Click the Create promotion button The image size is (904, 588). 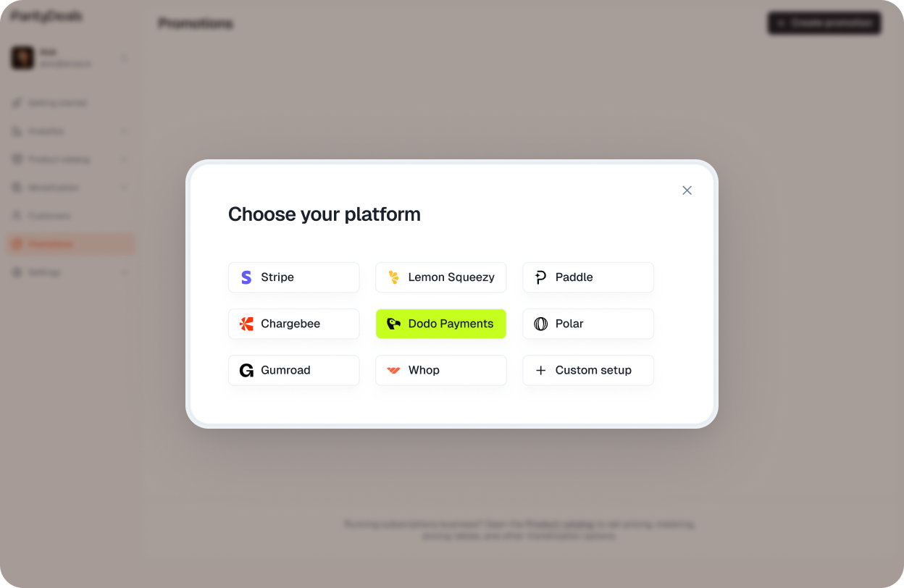824,22
